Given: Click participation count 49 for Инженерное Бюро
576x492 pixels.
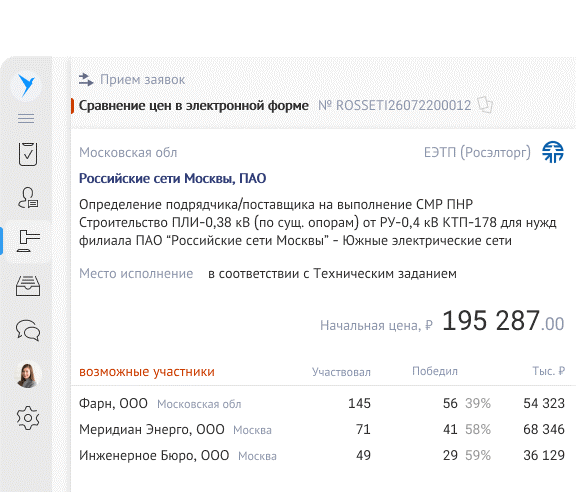Looking at the screenshot, I should [x=363, y=456].
